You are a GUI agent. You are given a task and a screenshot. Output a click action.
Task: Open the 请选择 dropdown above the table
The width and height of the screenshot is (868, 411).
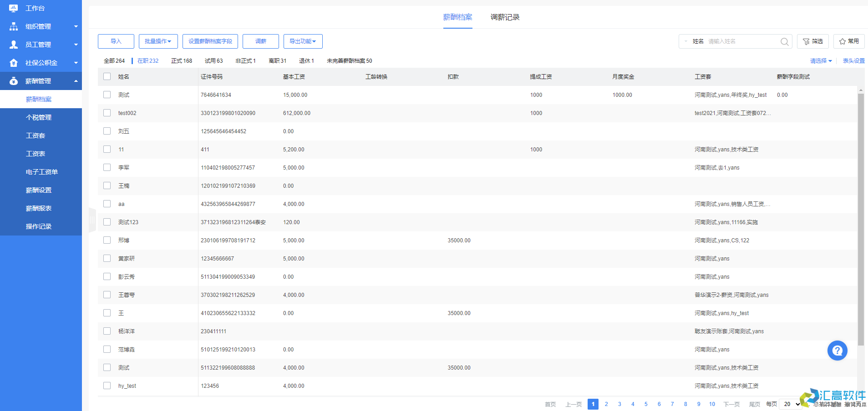tap(821, 61)
